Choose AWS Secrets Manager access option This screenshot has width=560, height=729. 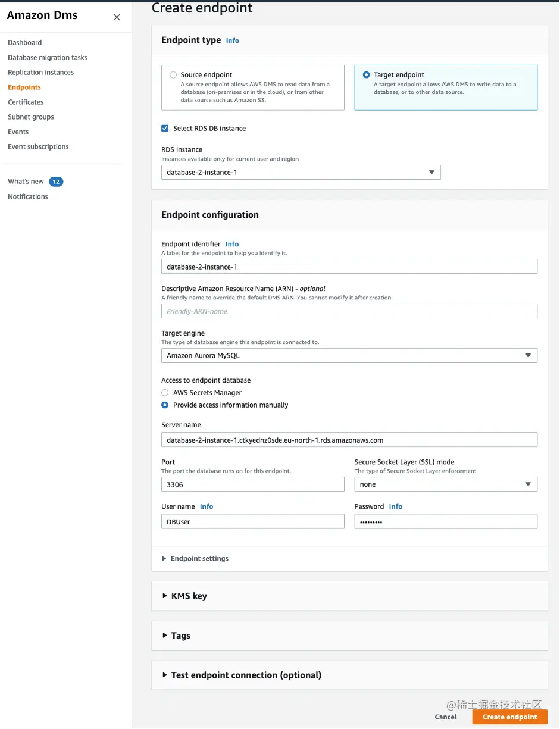pyautogui.click(x=165, y=393)
